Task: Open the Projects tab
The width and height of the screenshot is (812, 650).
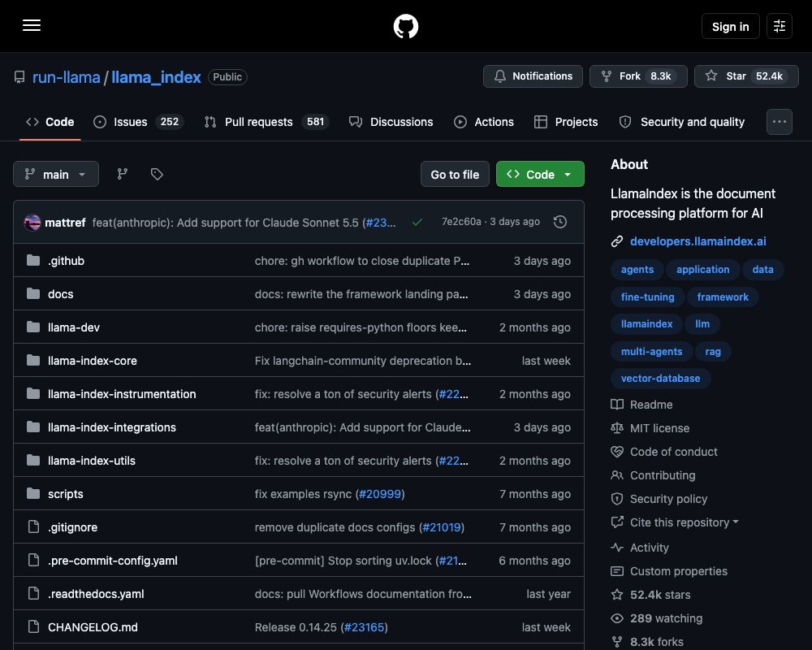Action: 566,122
